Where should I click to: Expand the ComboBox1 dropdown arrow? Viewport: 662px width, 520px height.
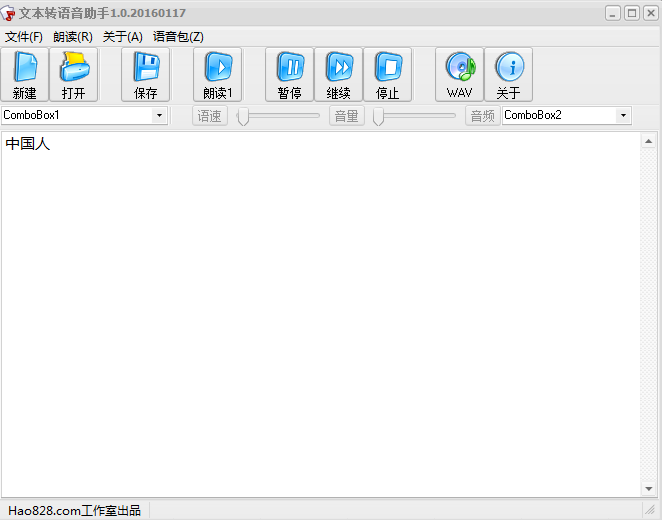(x=159, y=116)
